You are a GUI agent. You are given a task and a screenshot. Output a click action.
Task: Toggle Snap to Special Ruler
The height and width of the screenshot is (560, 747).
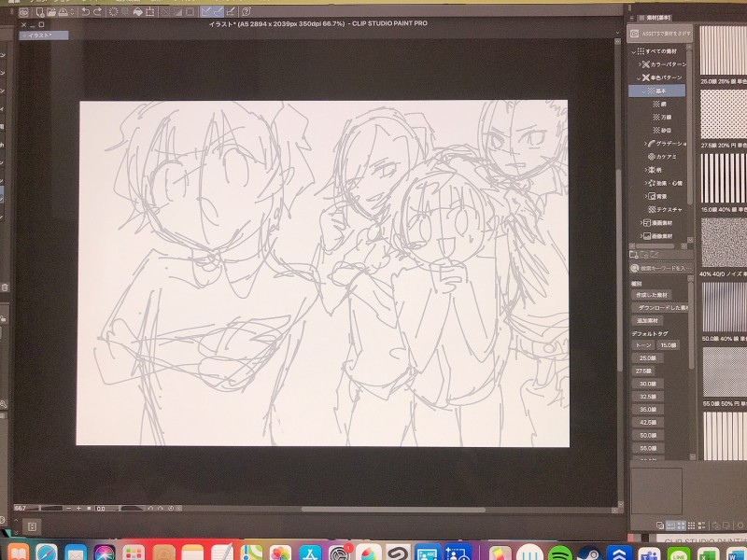218,11
